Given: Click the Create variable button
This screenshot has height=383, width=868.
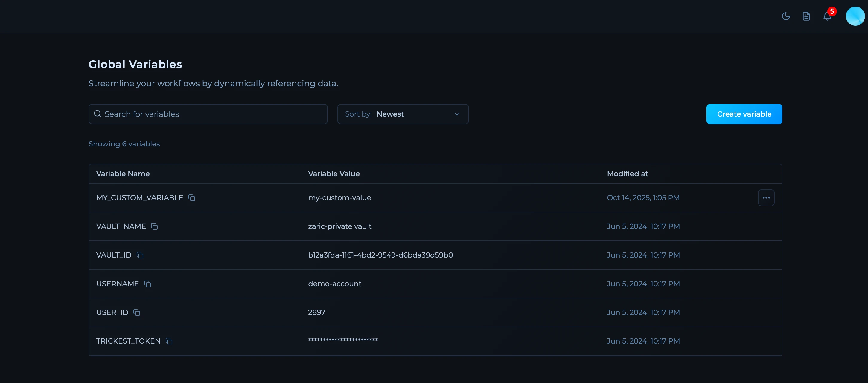Looking at the screenshot, I should 744,114.
